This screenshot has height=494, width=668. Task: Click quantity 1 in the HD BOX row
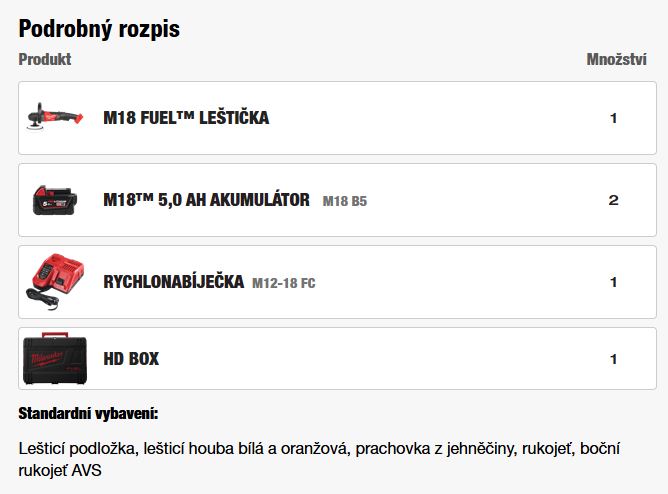tap(613, 359)
